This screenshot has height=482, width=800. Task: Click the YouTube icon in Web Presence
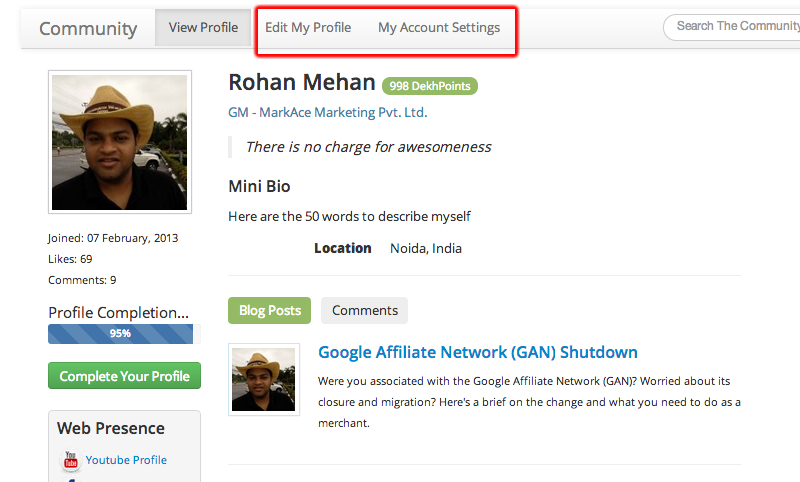(70, 460)
